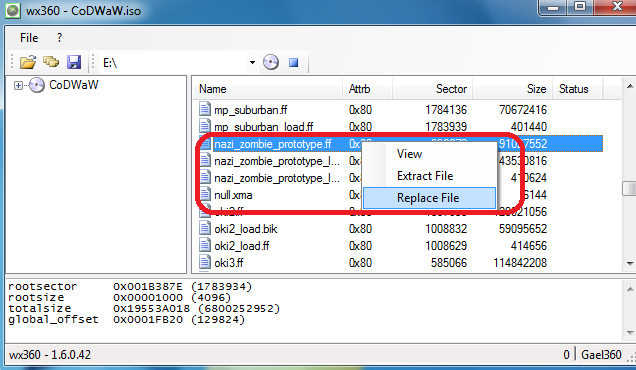Select the nazi_zombie_prototype.ff file
The height and width of the screenshot is (370, 636).
coord(273,144)
